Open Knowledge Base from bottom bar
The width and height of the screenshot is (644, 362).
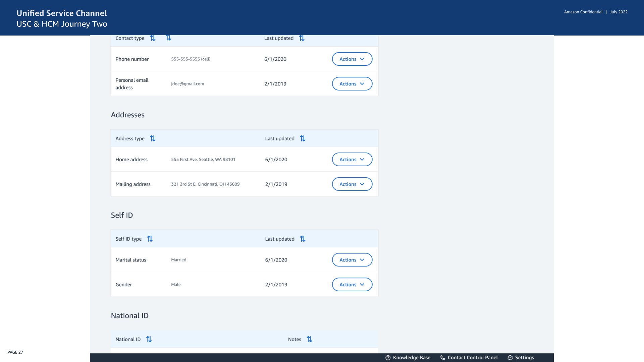tap(408, 358)
